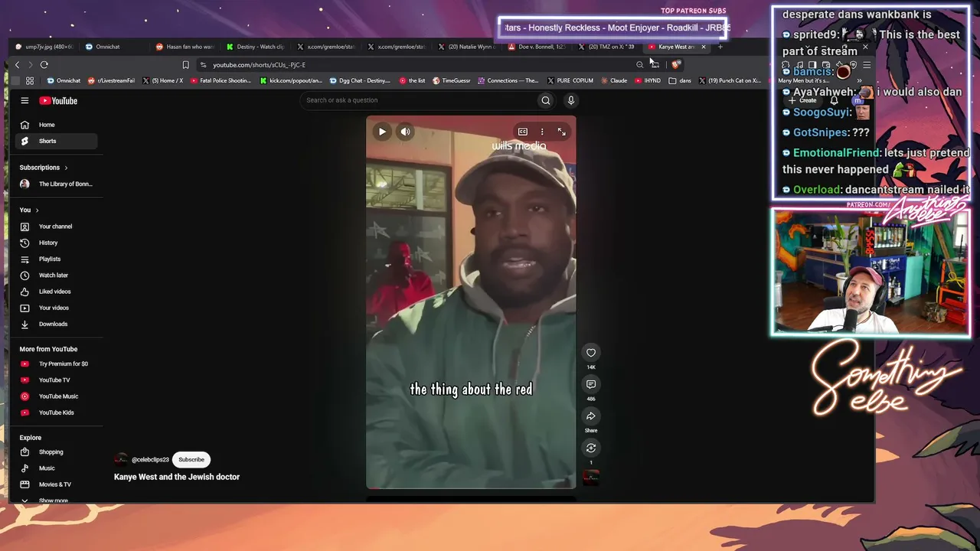The image size is (980, 551).
Task: Open Playlists in the sidebar
Action: (56, 259)
